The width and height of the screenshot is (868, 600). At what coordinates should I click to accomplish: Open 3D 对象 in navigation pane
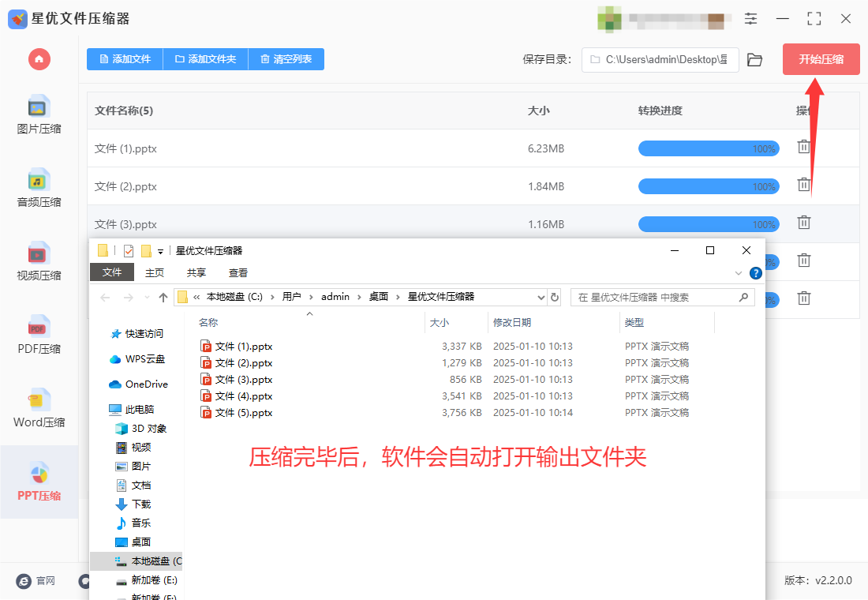(140, 428)
